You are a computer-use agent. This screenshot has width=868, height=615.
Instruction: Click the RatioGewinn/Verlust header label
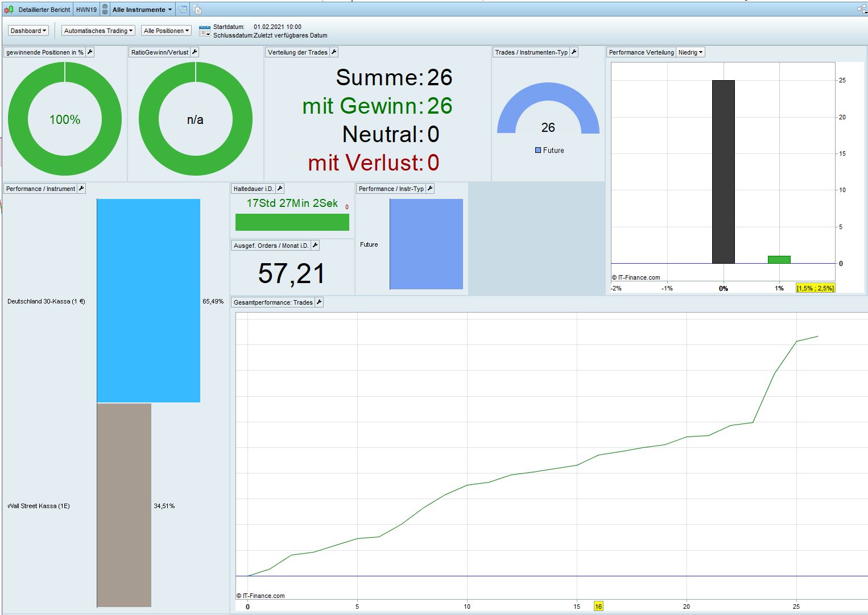coord(160,52)
